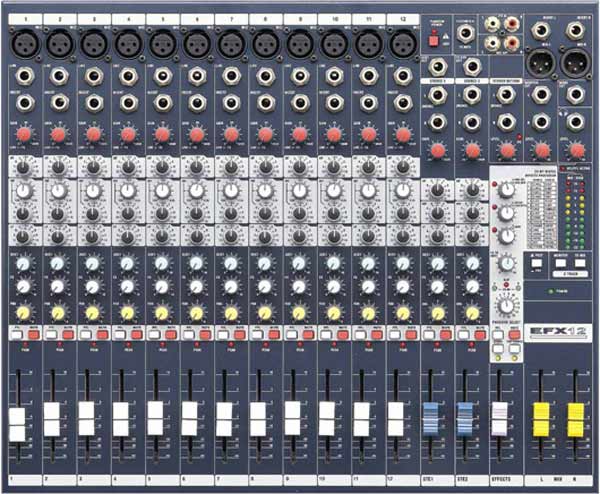Click the channel 2 insert jack
Image resolution: width=600 pixels, height=494 pixels.
pyautogui.click(x=59, y=103)
